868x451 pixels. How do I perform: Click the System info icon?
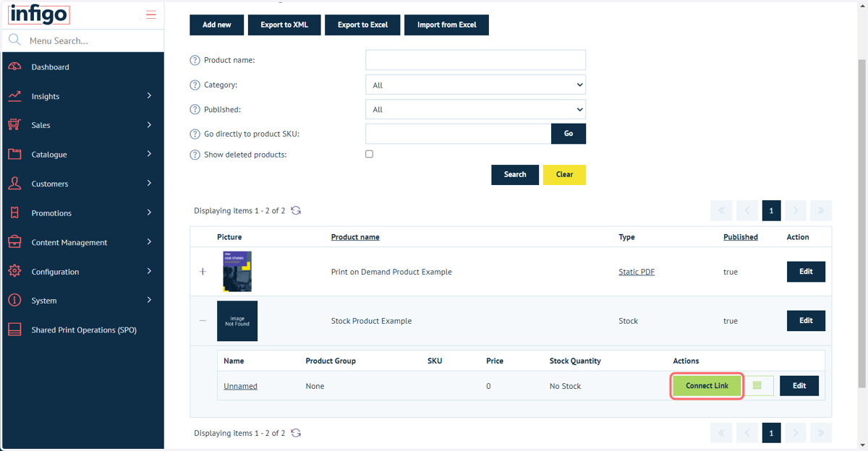(14, 300)
